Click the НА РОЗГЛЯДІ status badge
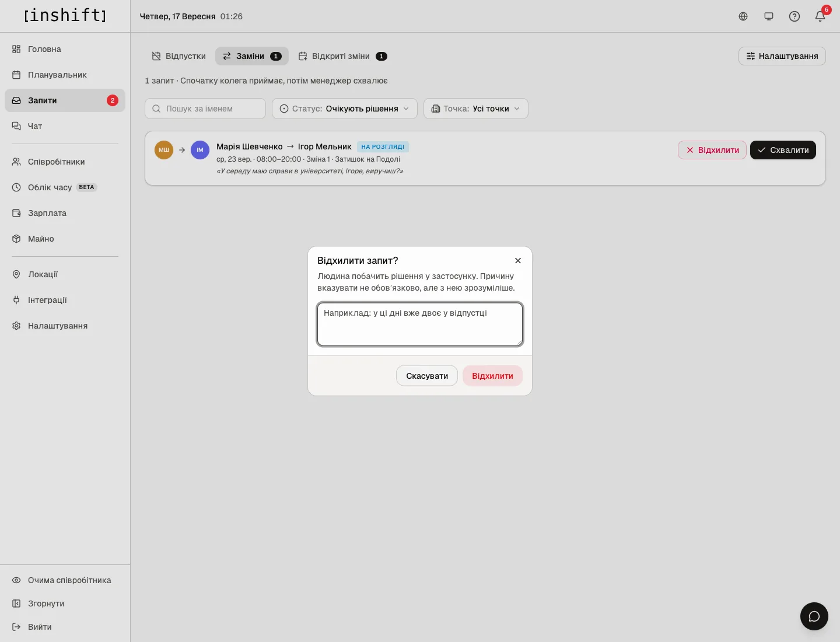Viewport: 840px width, 642px height. [x=383, y=147]
